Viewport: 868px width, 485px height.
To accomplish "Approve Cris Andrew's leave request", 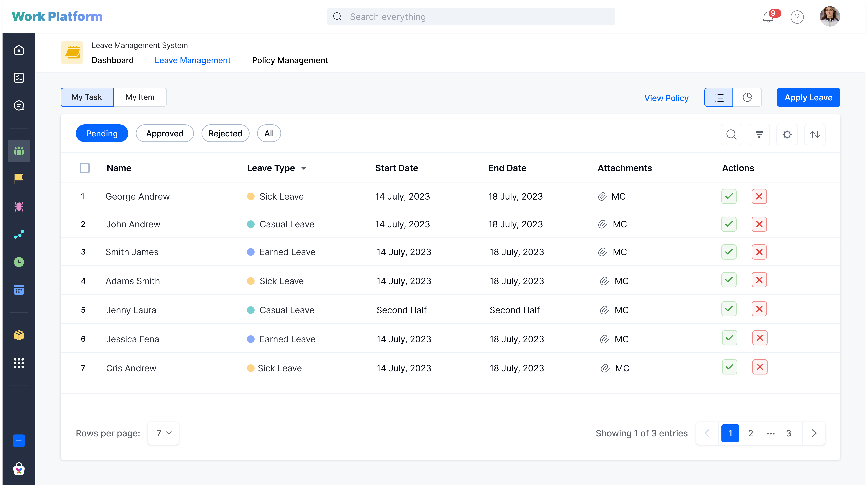I will click(x=729, y=367).
